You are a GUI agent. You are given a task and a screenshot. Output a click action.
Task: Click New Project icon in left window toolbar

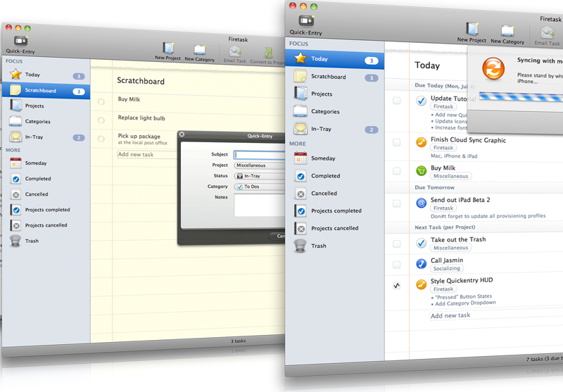[x=168, y=48]
